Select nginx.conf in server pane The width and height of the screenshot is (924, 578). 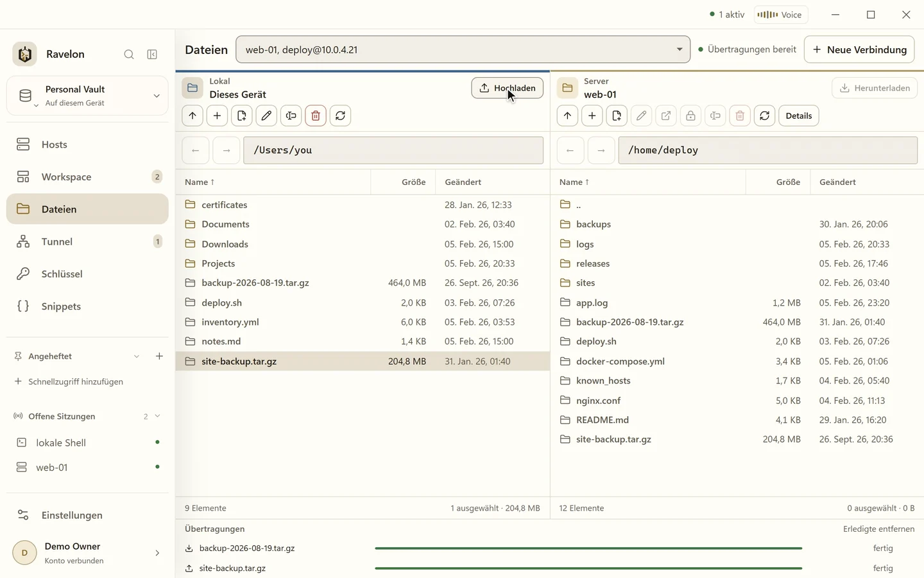pos(737,401)
